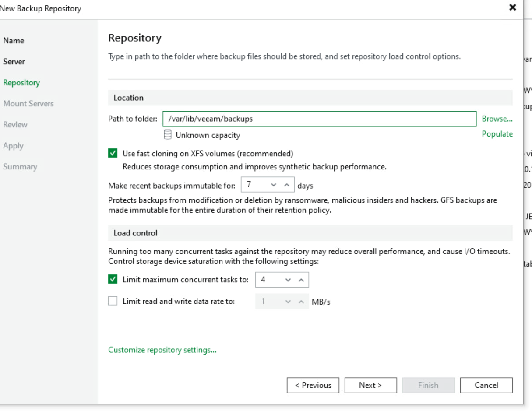Disable Limit maximum concurrent tasks checkbox
Image resolution: width=532 pixels, height=418 pixels.
coord(113,279)
